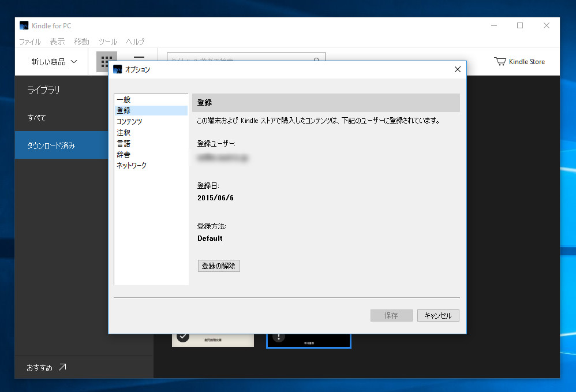Switch to list view icon in toolbar
The width and height of the screenshot is (576, 392).
pos(139,57)
